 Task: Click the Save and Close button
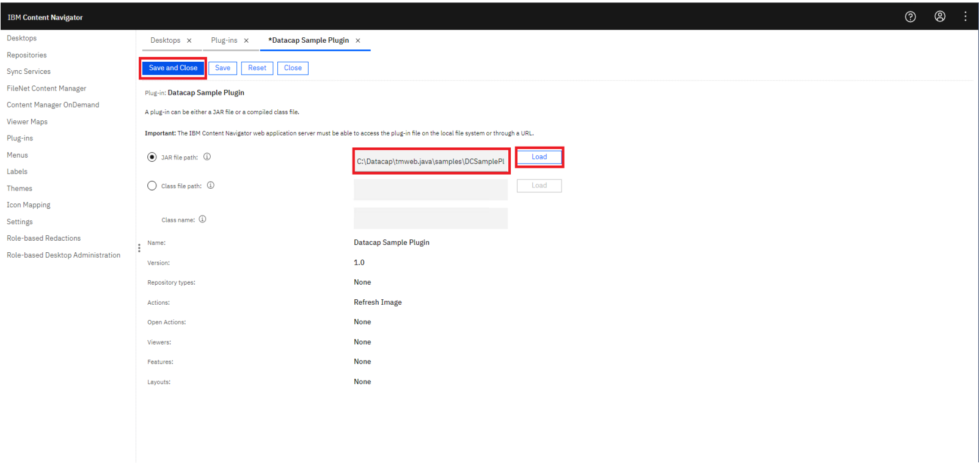tap(173, 68)
